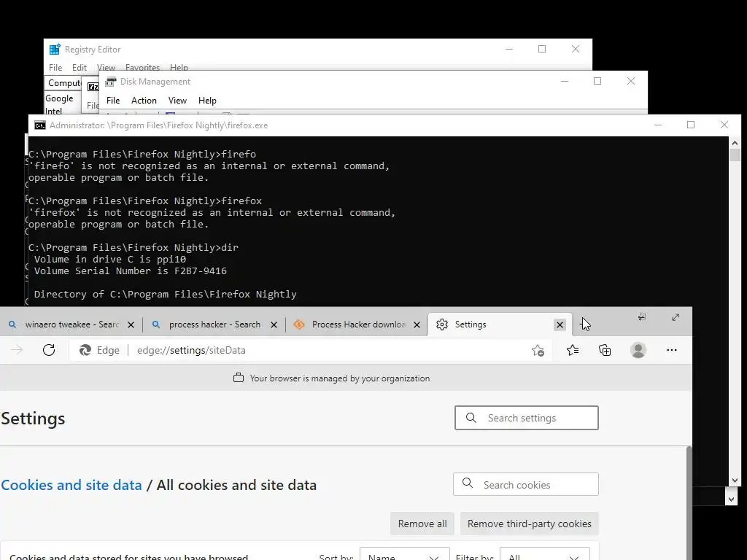This screenshot has width=747, height=560.
Task: Click the briefcase managed-by-organization icon
Action: click(239, 378)
